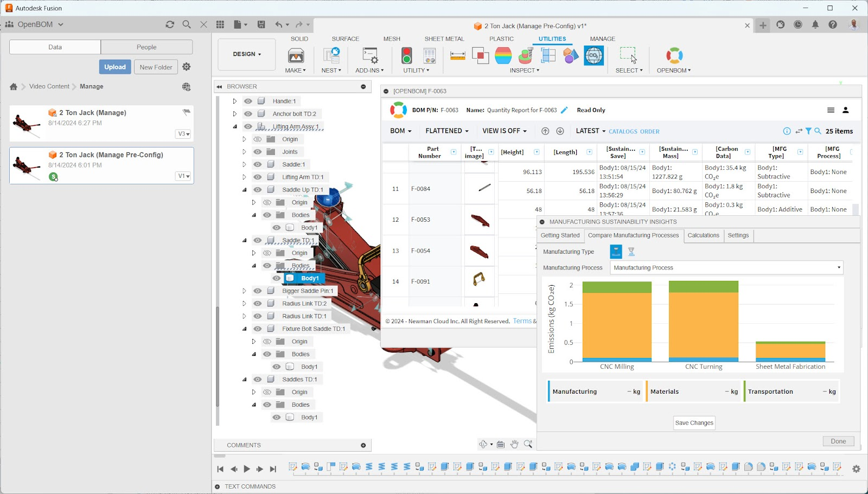The image size is (868, 494).
Task: Click the New Folder button
Action: [156, 67]
